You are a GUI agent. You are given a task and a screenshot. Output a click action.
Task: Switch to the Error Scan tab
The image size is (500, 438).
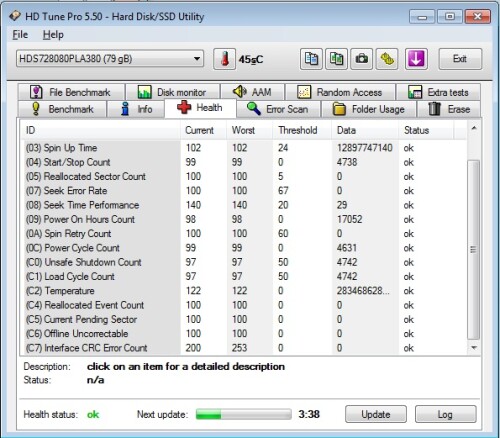tap(279, 109)
